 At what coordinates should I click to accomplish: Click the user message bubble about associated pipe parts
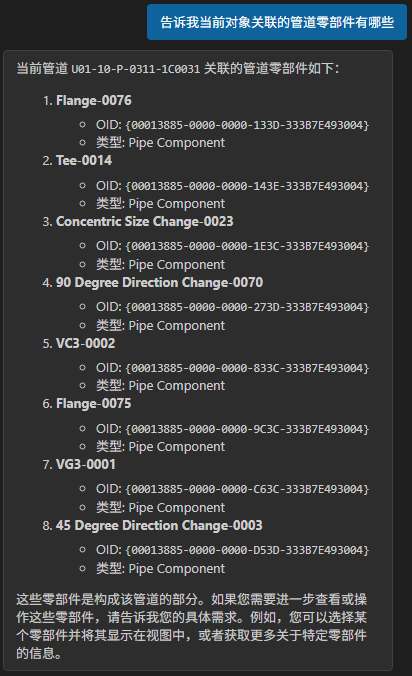[x=277, y=22]
